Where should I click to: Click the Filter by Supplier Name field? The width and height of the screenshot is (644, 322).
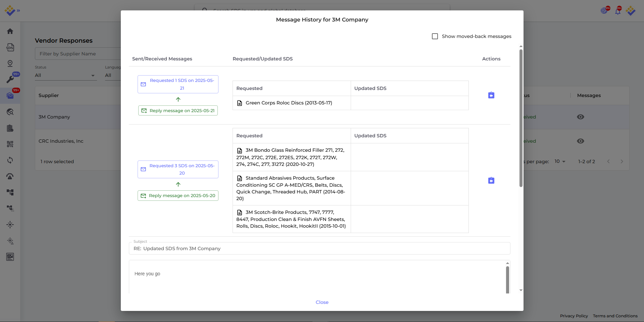coord(78,54)
